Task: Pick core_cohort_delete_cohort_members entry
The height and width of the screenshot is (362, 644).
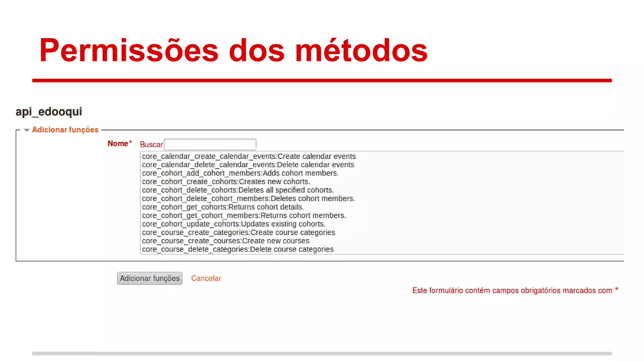Action: [382, 199]
